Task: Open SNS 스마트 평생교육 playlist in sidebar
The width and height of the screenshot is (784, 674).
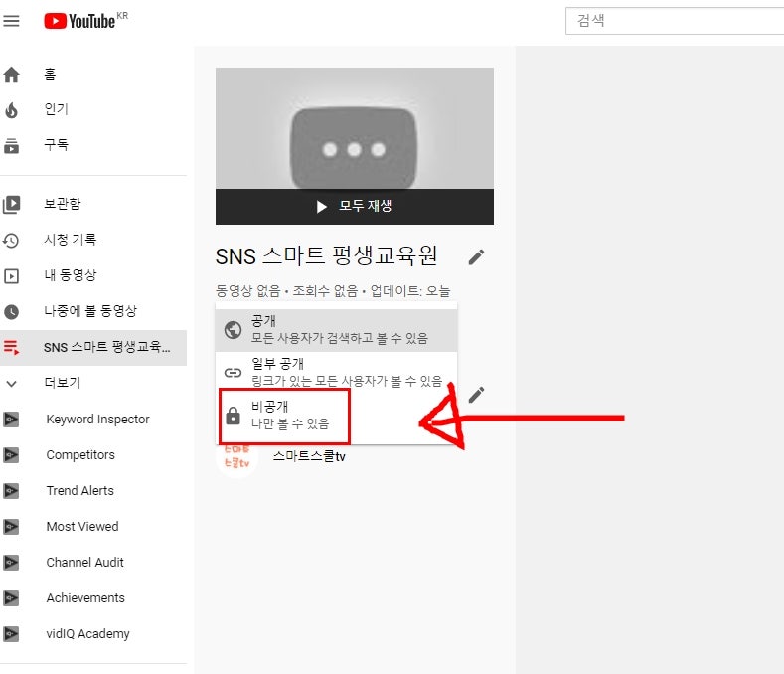Action: pyautogui.click(x=93, y=348)
